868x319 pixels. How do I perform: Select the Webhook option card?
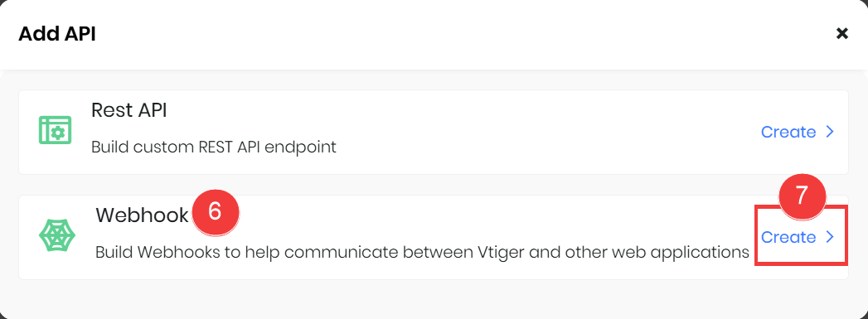pos(434,237)
